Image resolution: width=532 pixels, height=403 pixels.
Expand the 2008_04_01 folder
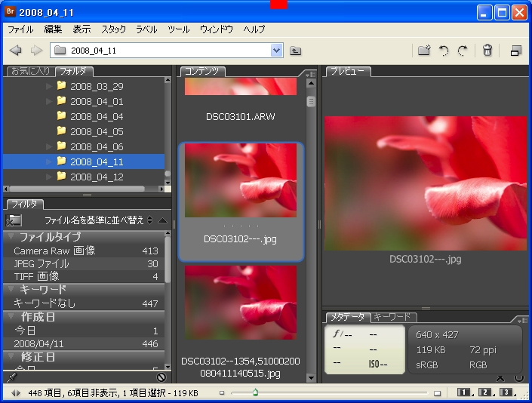49,101
